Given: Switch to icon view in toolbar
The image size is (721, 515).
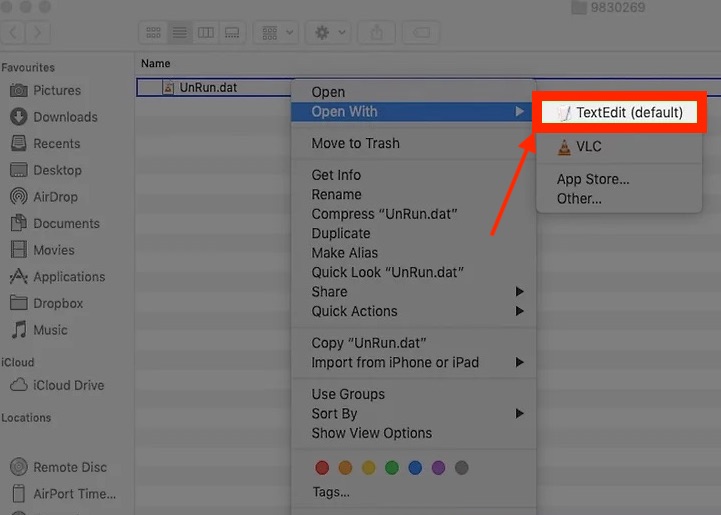Looking at the screenshot, I should click(153, 33).
